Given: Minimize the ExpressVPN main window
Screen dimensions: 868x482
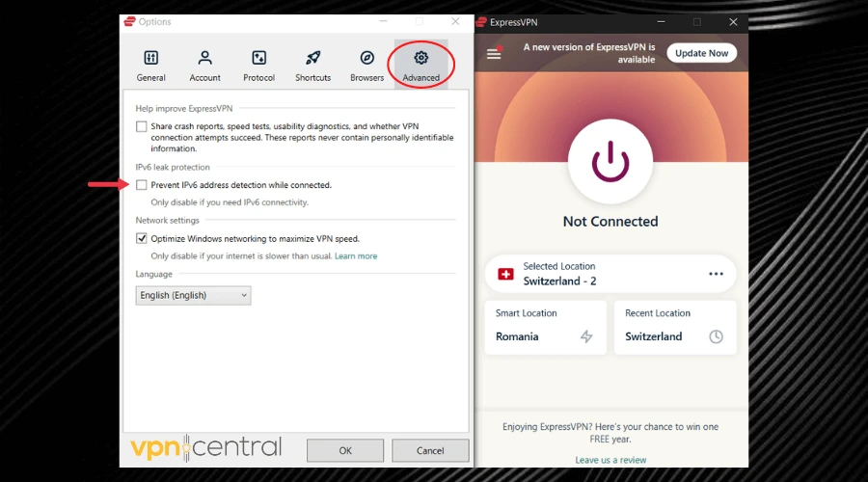Looking at the screenshot, I should point(661,22).
